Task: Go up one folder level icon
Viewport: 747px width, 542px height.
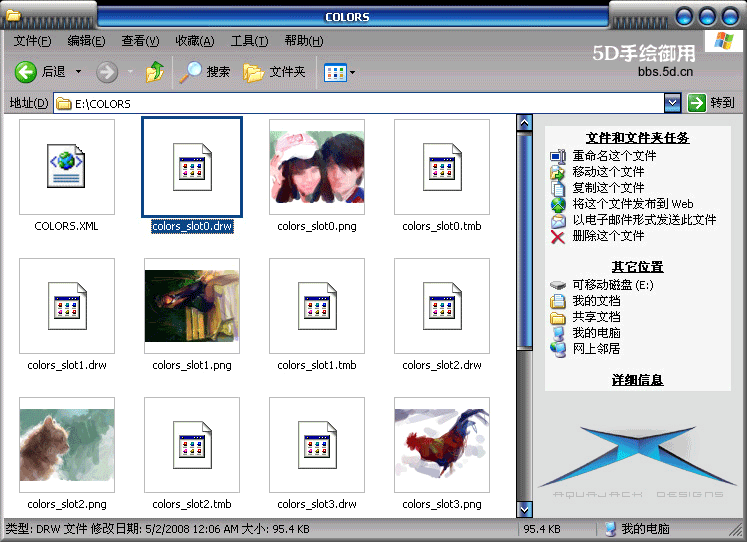Action: (x=154, y=72)
